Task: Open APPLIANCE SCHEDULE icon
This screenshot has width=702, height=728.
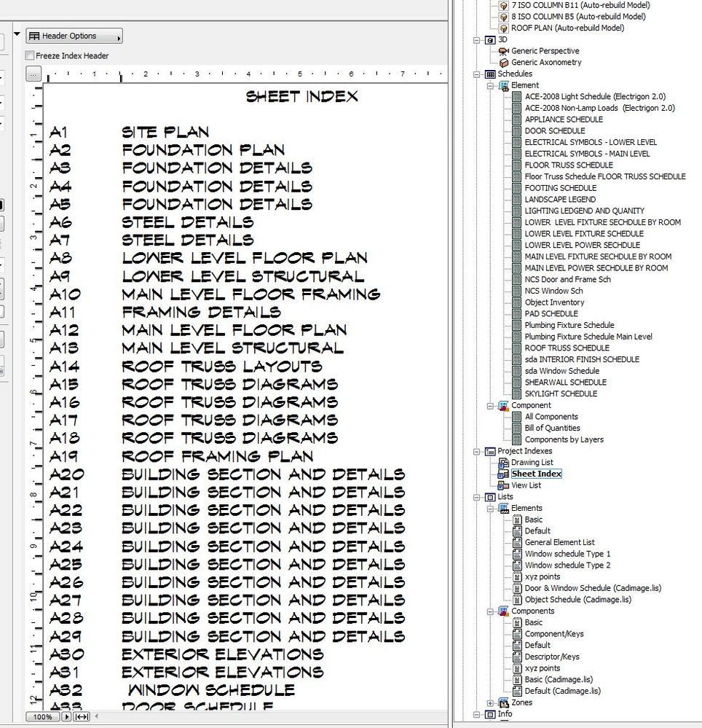Action: click(x=516, y=120)
